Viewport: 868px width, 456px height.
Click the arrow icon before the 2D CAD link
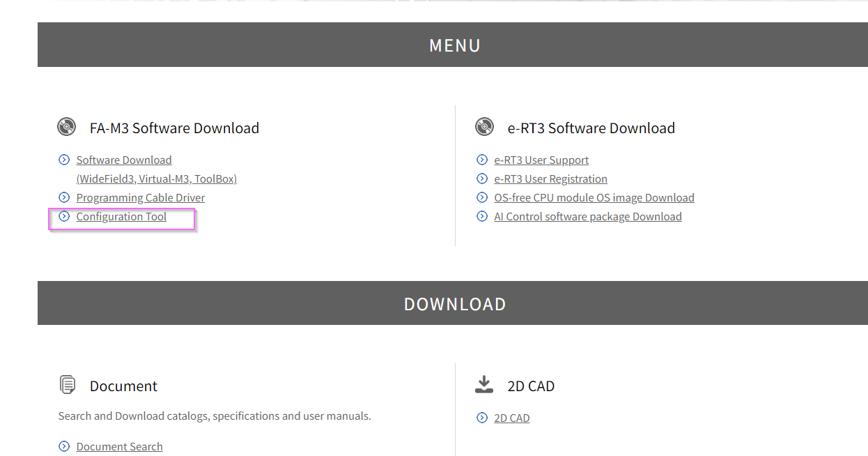pos(482,418)
